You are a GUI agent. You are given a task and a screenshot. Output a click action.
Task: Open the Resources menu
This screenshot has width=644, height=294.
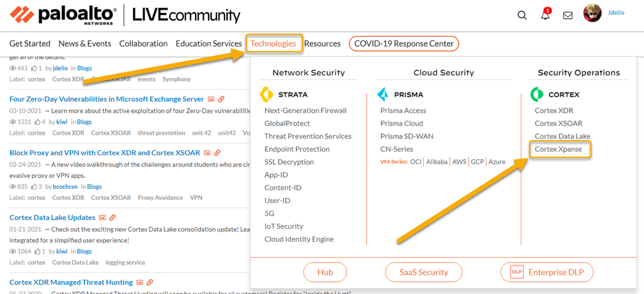click(x=322, y=44)
